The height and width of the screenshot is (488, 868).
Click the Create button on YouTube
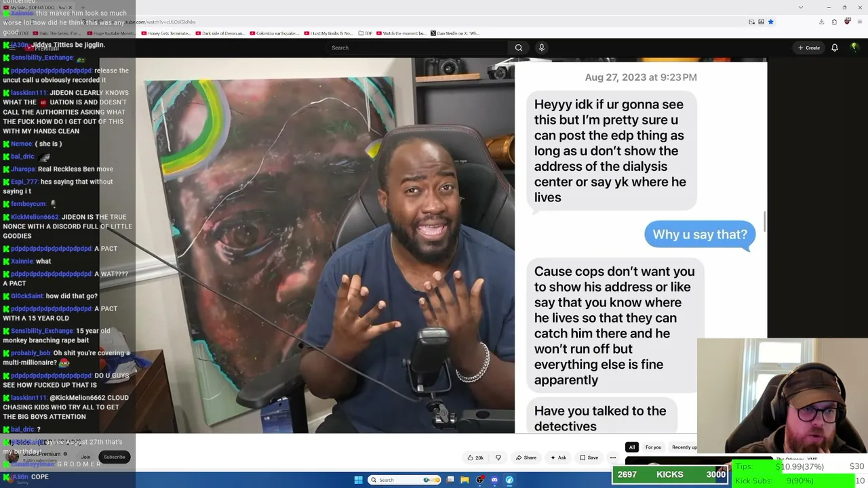(x=809, y=48)
